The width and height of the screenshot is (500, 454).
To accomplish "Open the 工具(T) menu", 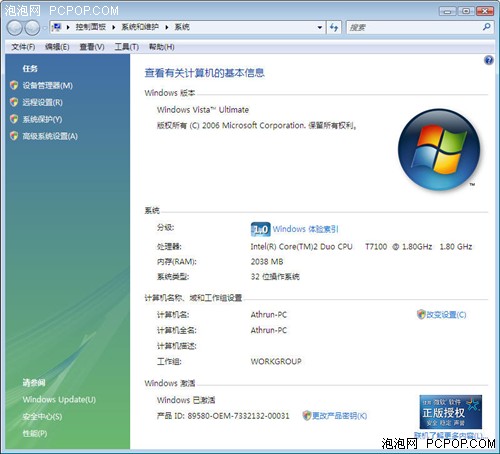I will (x=127, y=47).
